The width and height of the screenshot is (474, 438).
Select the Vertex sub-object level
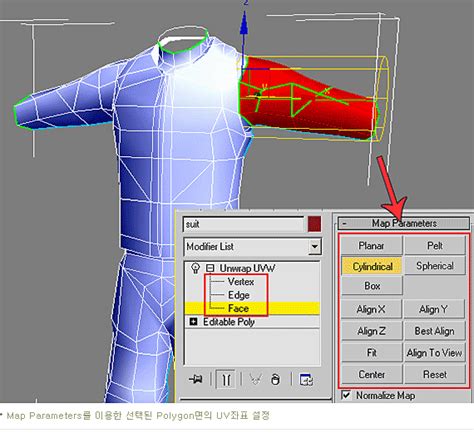coord(241,282)
